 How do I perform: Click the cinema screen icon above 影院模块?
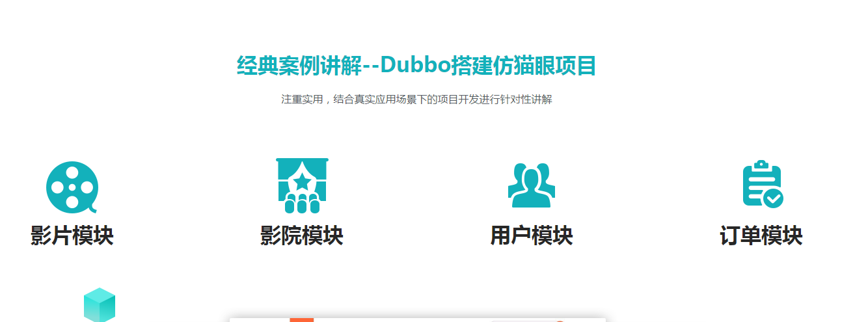tap(302, 185)
